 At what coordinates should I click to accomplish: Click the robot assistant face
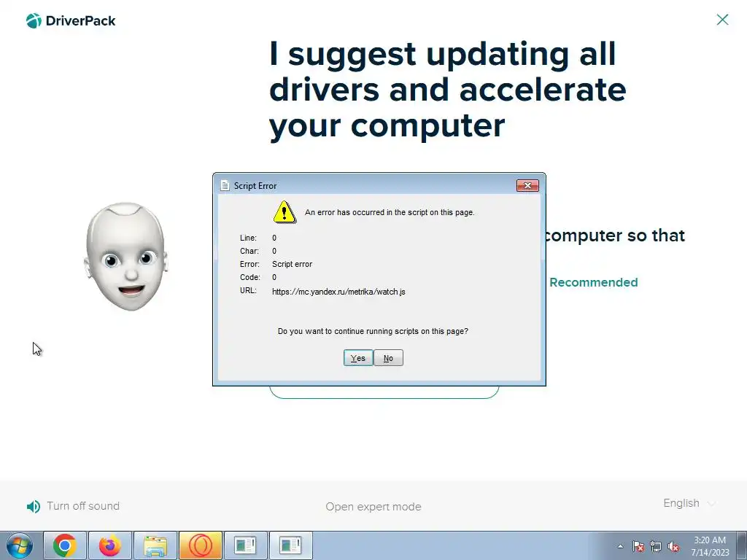pos(126,256)
